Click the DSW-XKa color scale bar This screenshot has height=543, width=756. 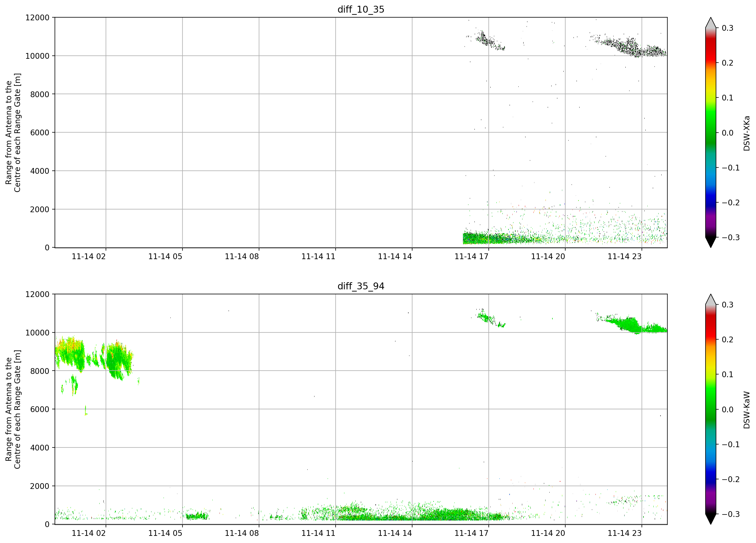pos(711,132)
